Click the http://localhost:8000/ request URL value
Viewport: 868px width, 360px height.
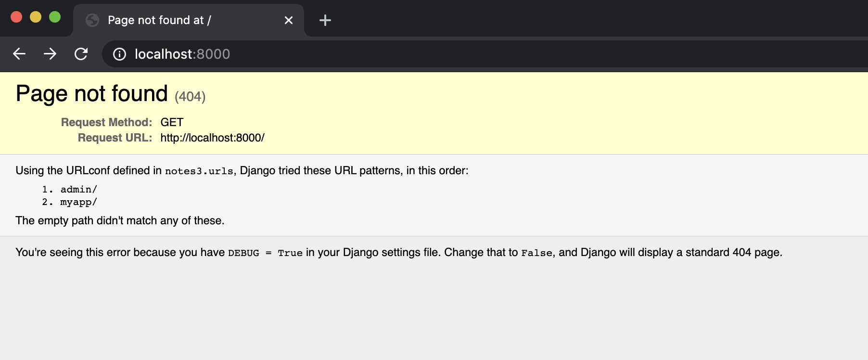point(212,138)
